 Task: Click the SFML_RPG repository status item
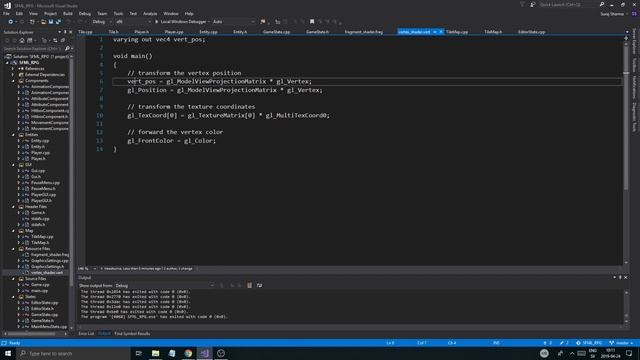click(x=589, y=343)
